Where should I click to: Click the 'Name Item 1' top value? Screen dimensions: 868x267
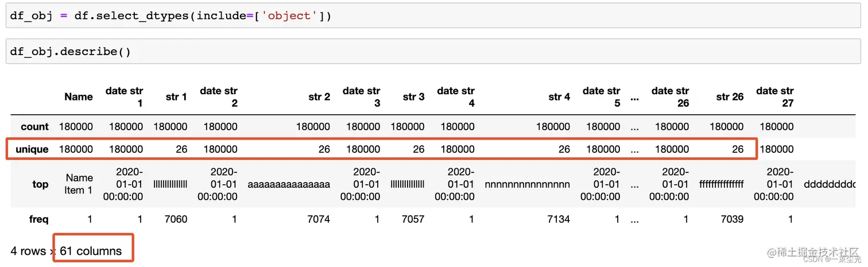79,184
